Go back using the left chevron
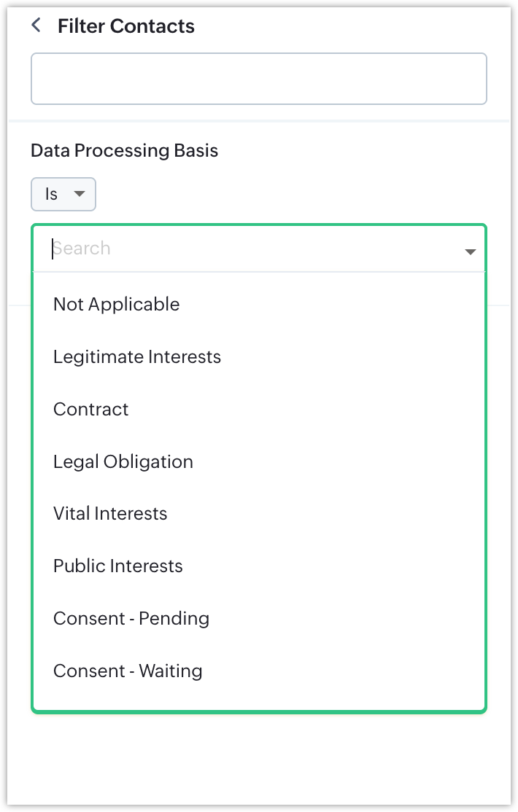Screen dimensions: 518x812 click(x=36, y=26)
